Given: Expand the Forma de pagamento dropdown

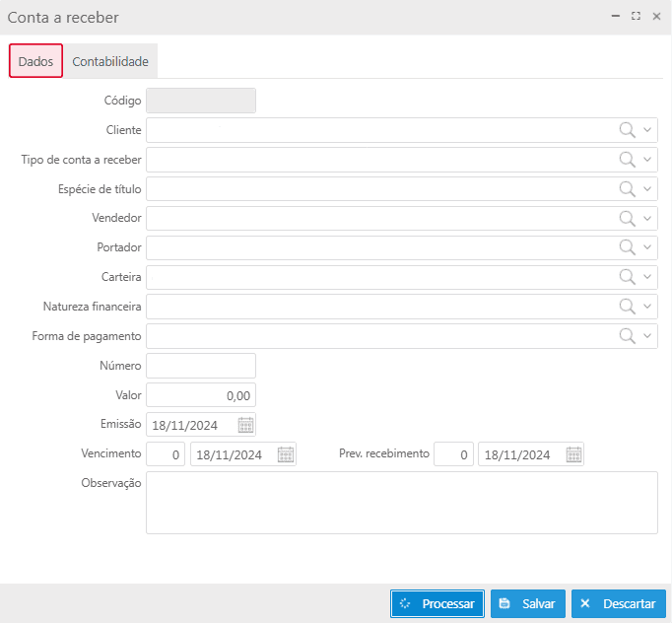Looking at the screenshot, I should click(x=647, y=336).
